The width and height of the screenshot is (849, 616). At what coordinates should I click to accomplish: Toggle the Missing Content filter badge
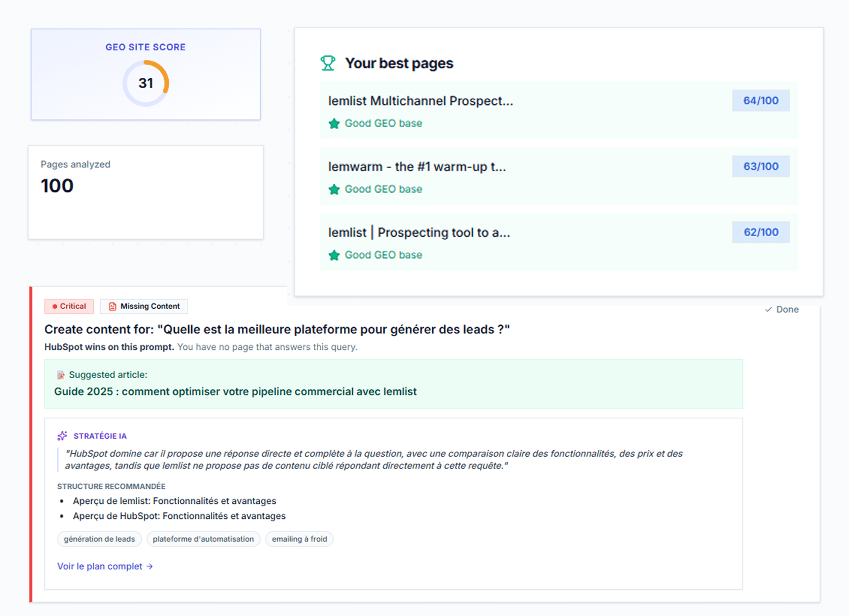pyautogui.click(x=144, y=306)
